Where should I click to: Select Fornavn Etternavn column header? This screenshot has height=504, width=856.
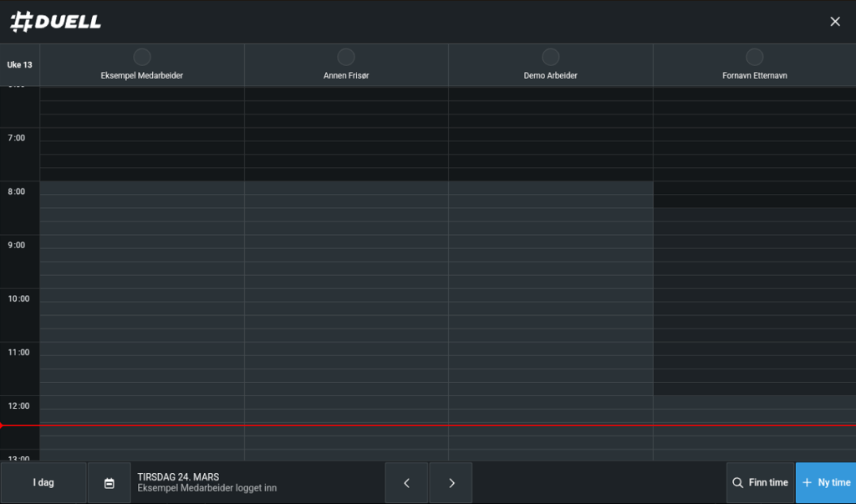pos(754,75)
